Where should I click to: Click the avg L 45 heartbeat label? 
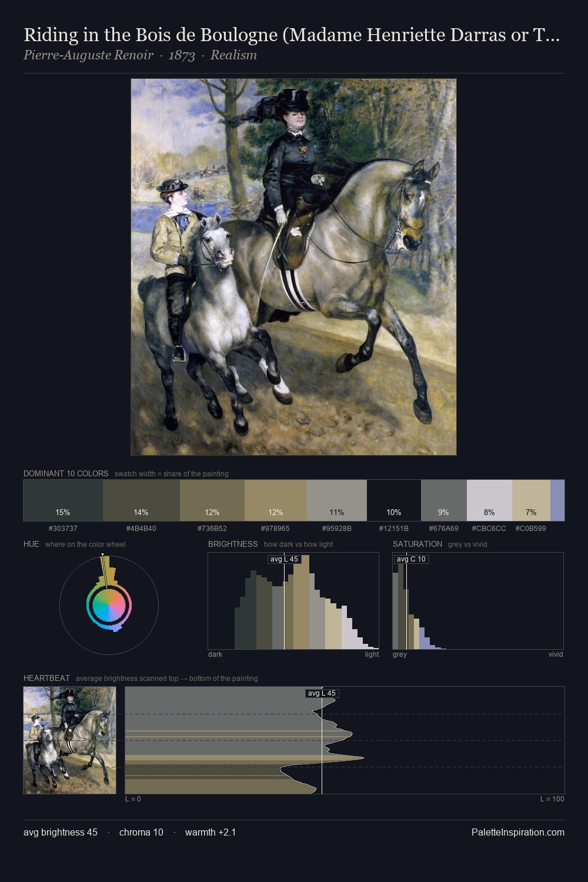[322, 693]
